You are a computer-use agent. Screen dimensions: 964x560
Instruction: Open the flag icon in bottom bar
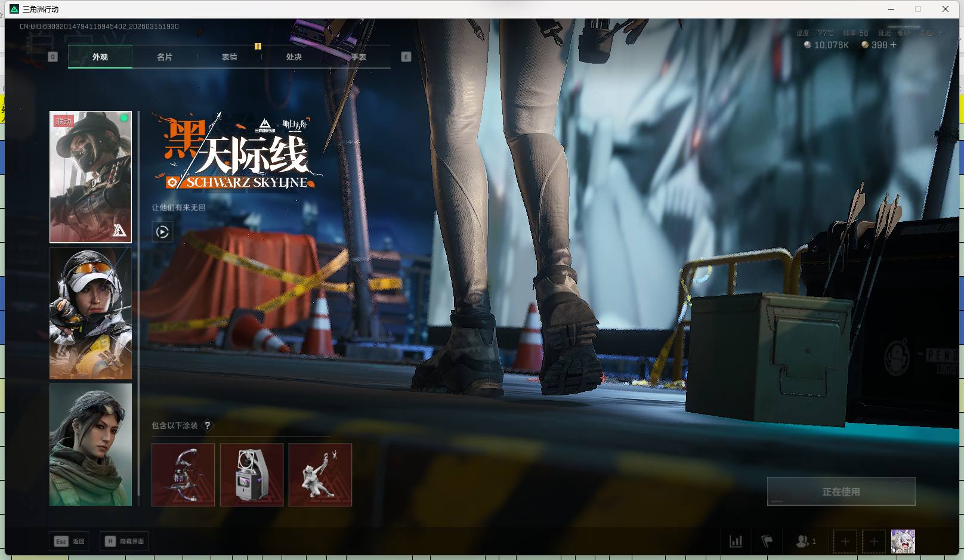tap(767, 542)
